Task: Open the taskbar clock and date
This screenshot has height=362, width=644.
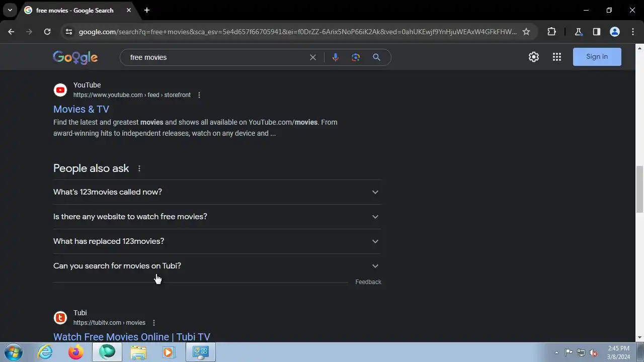Action: [x=618, y=352]
